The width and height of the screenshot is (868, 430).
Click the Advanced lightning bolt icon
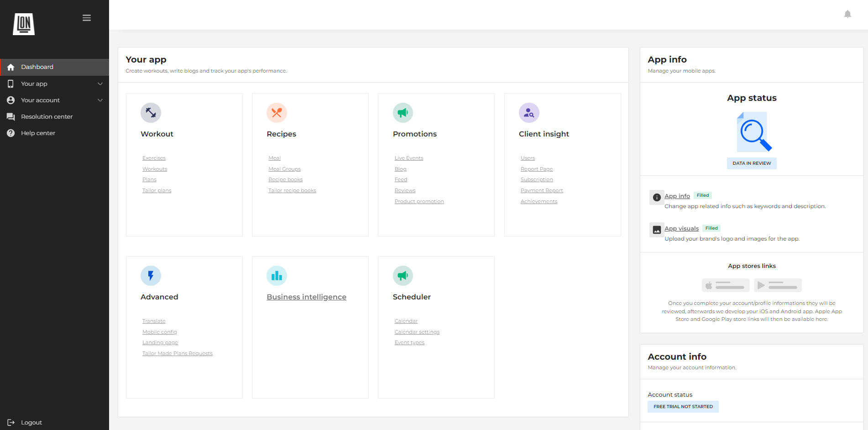[x=151, y=276]
